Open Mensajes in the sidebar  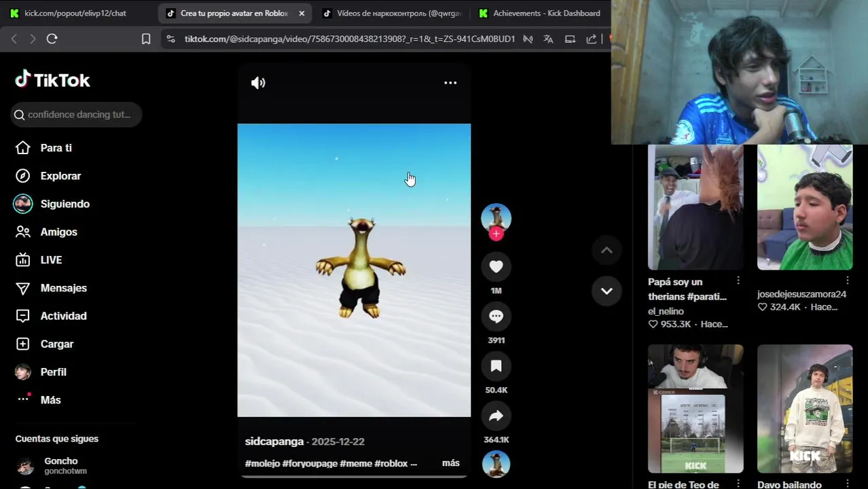point(63,288)
